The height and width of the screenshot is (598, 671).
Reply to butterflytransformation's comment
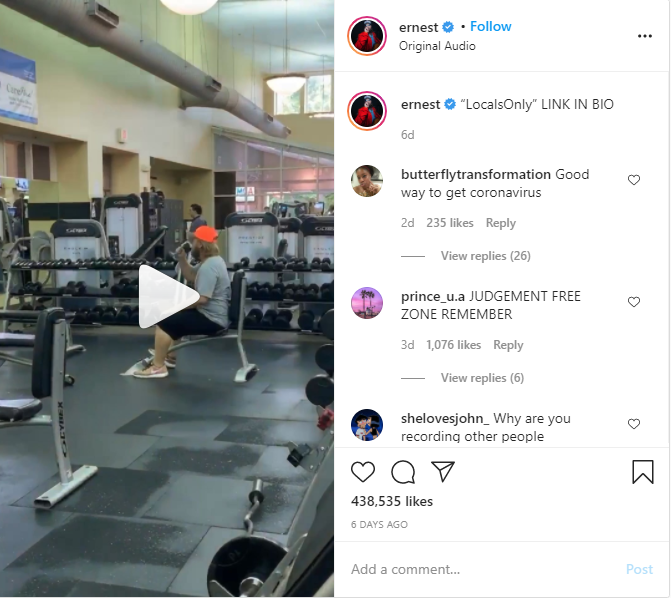pyautogui.click(x=501, y=223)
